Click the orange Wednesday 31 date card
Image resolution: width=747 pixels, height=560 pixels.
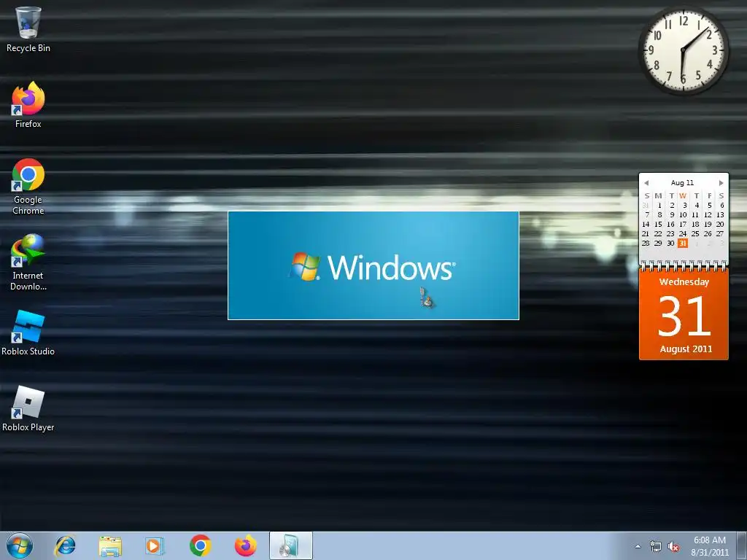(684, 314)
